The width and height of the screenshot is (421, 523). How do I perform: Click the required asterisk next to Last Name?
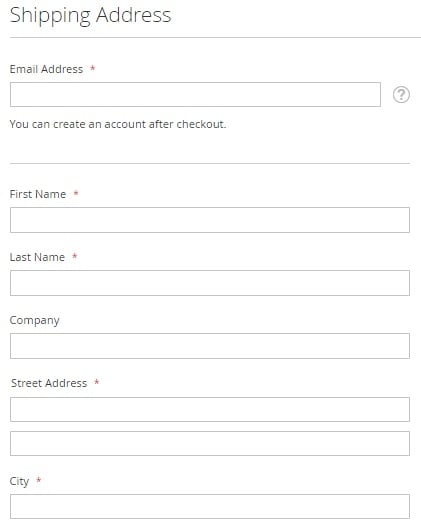(x=75, y=256)
